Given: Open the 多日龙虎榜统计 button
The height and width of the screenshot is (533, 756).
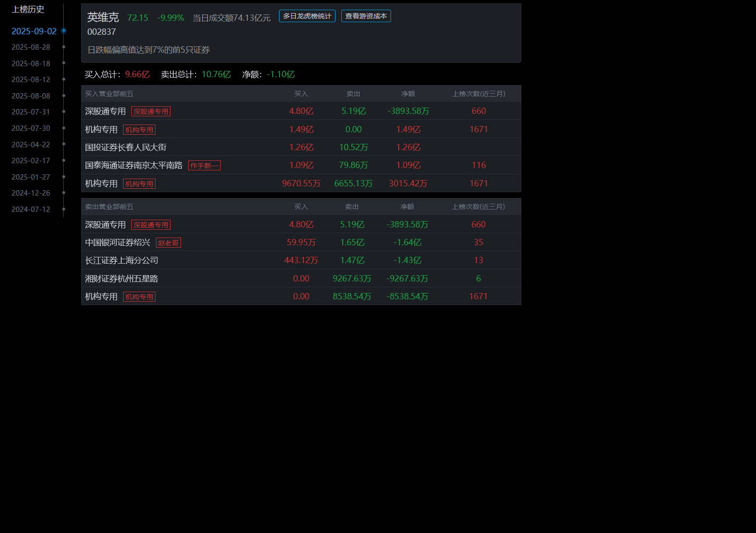Looking at the screenshot, I should 307,16.
